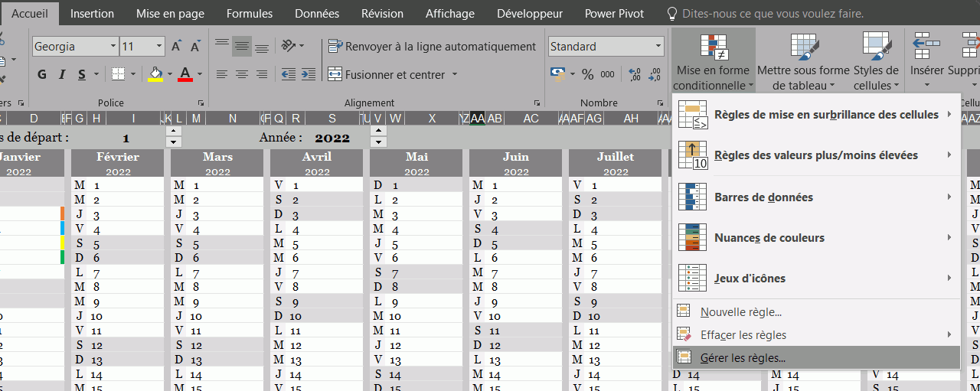
Task: Click the Mettre sous forme de tableau button
Action: [x=803, y=61]
